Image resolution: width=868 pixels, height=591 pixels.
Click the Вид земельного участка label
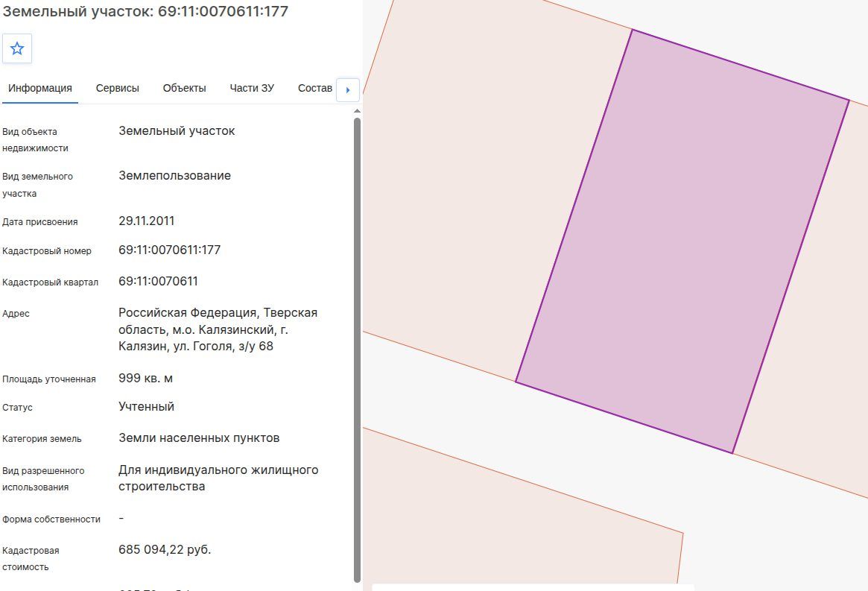(x=37, y=185)
